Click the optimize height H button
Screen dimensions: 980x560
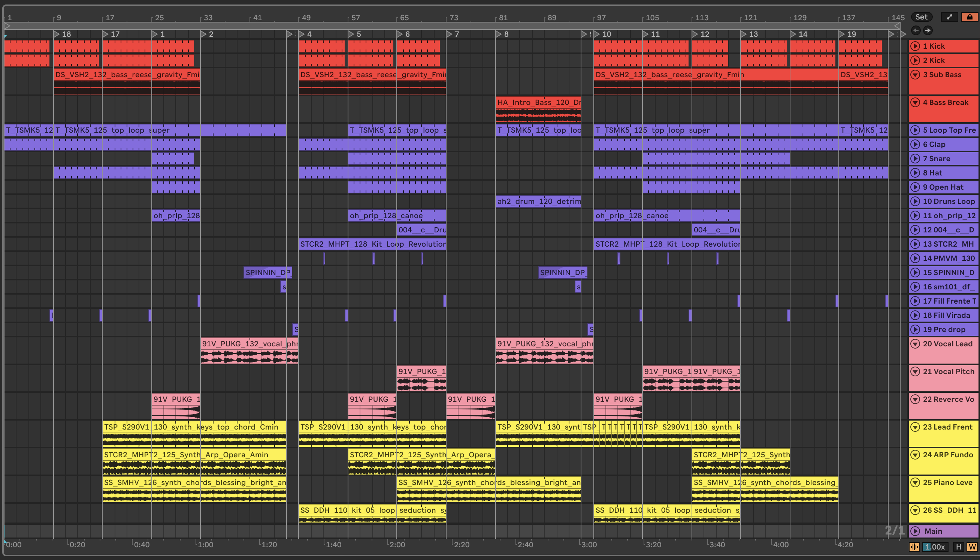[x=959, y=547]
